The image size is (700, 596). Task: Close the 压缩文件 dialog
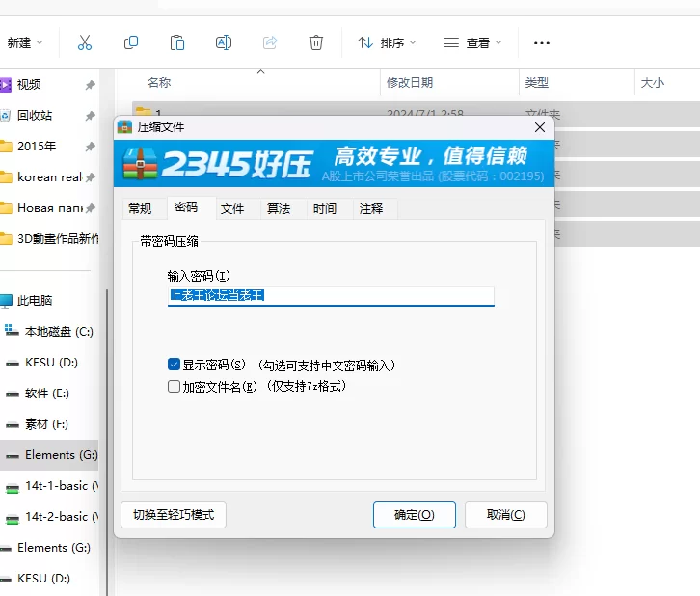540,127
